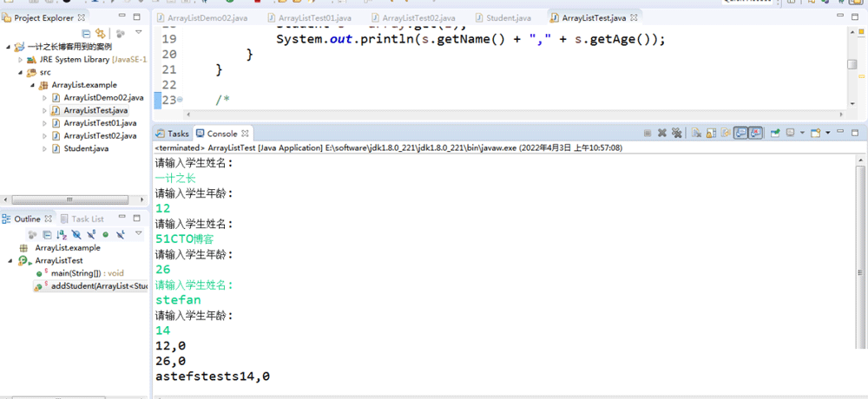Pin the Console view
The image size is (868, 399).
point(774,134)
